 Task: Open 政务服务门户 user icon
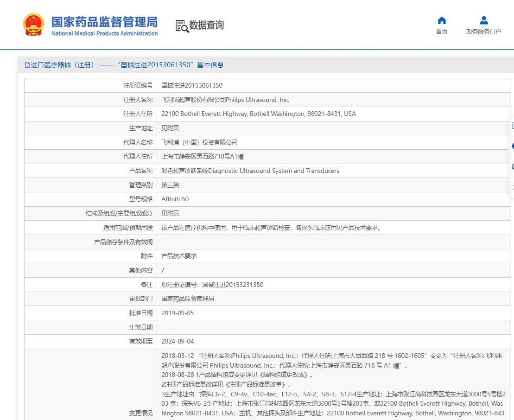tap(483, 20)
